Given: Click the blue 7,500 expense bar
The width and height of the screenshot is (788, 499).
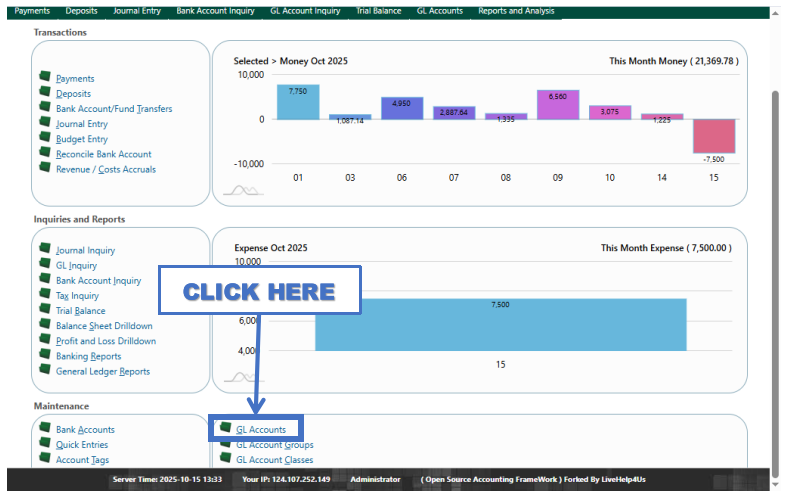Looking at the screenshot, I should pos(500,325).
